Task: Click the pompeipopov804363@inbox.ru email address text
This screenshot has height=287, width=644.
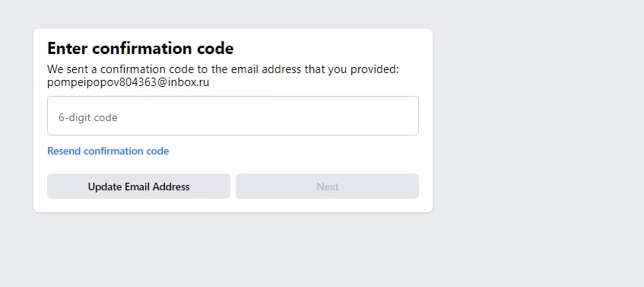Action: pos(128,83)
